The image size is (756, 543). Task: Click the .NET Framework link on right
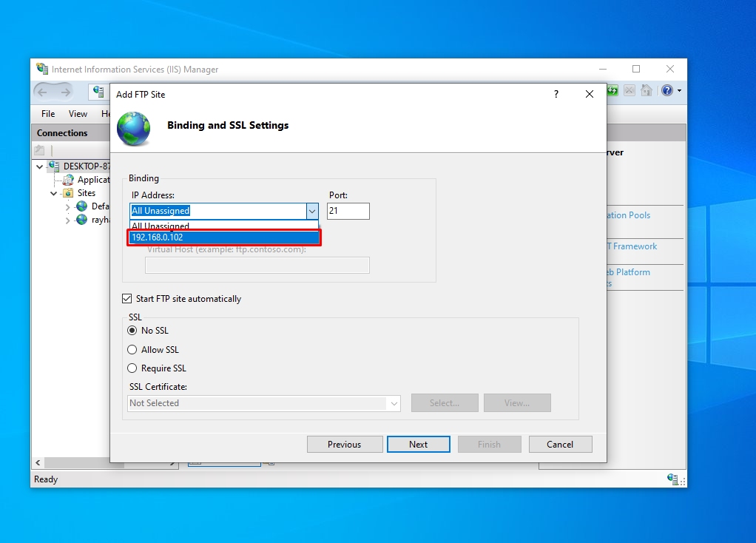[x=632, y=246]
